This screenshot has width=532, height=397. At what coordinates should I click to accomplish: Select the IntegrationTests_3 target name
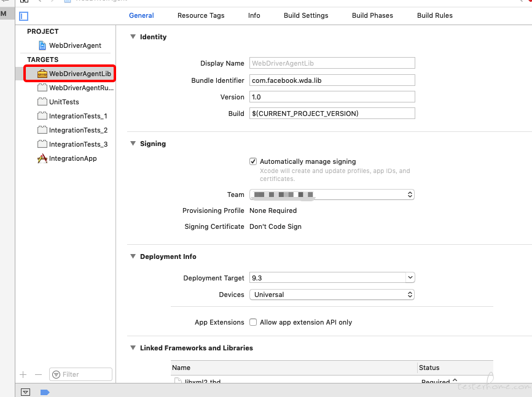click(79, 144)
